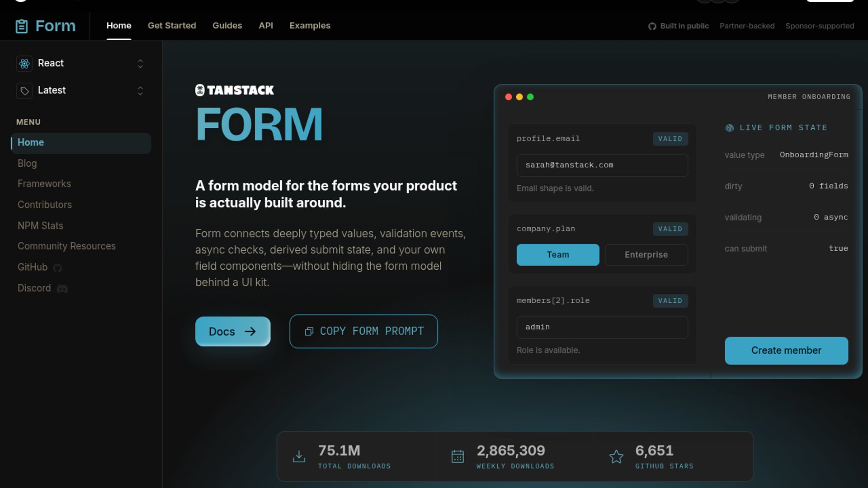Click the Form clipboard logo icon

point(21,26)
